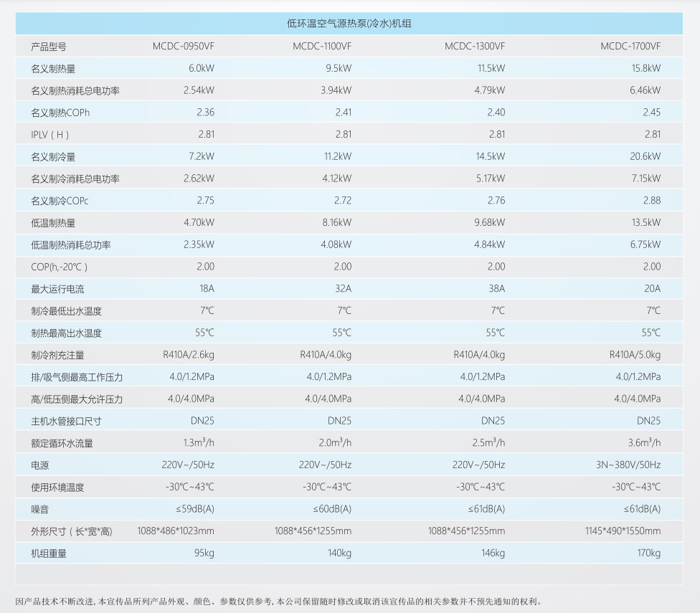700x613 pixels.
Task: Select the 20.6kW nominal cooling value
Action: click(645, 156)
